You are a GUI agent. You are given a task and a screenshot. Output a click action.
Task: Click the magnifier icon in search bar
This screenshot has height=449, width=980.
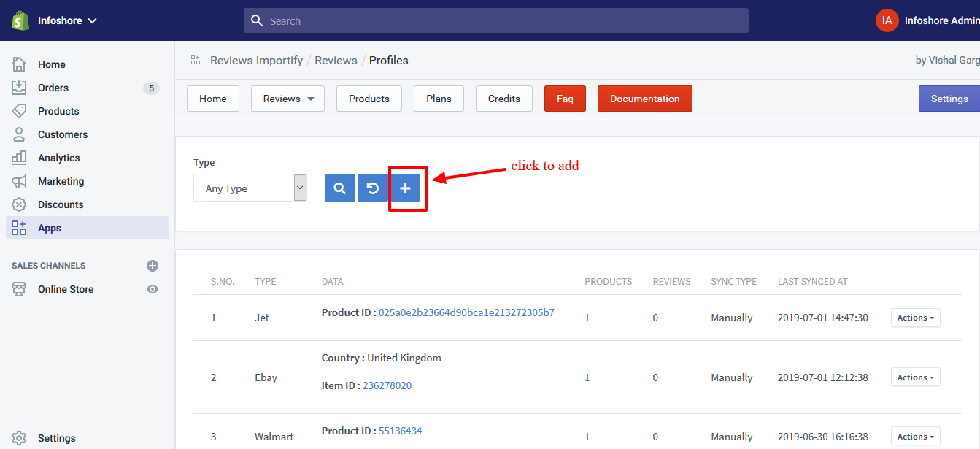pos(256,20)
